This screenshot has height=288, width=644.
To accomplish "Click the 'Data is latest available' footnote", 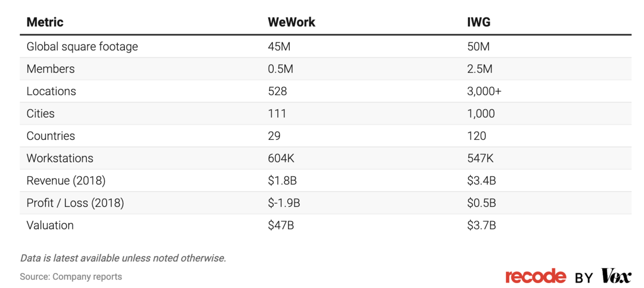I will pyautogui.click(x=123, y=258).
